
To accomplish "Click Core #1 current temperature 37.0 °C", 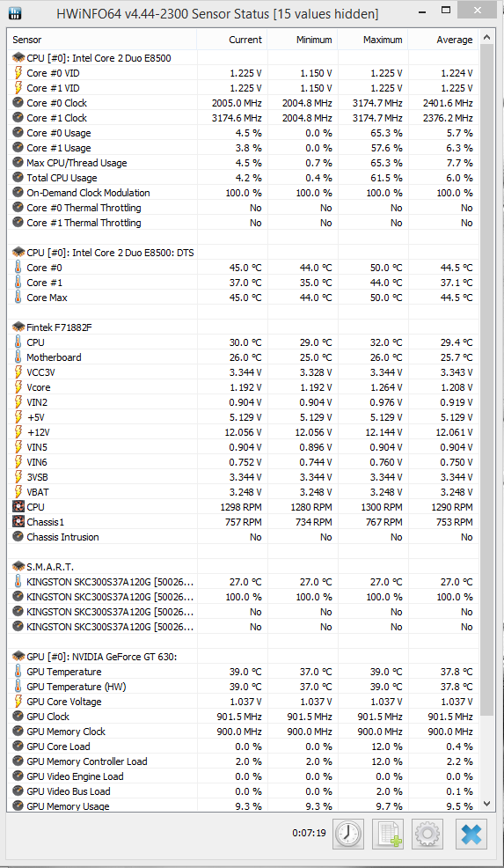I will point(245,283).
